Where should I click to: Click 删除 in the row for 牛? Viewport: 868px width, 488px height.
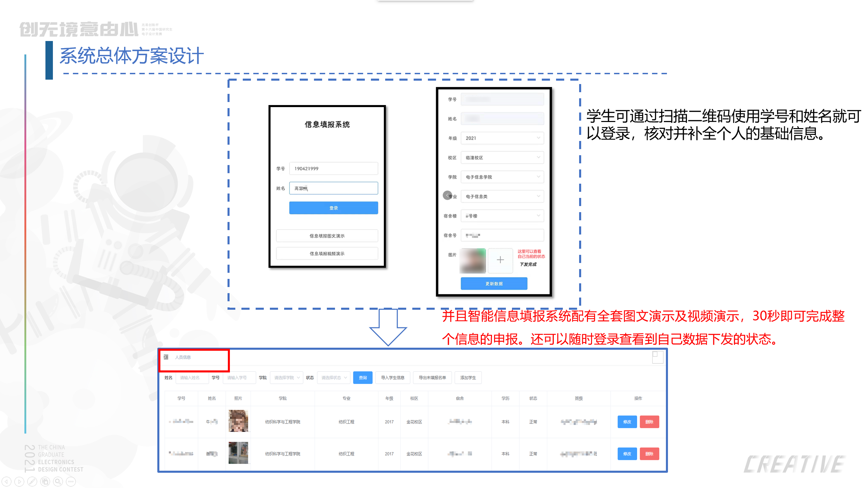click(649, 422)
